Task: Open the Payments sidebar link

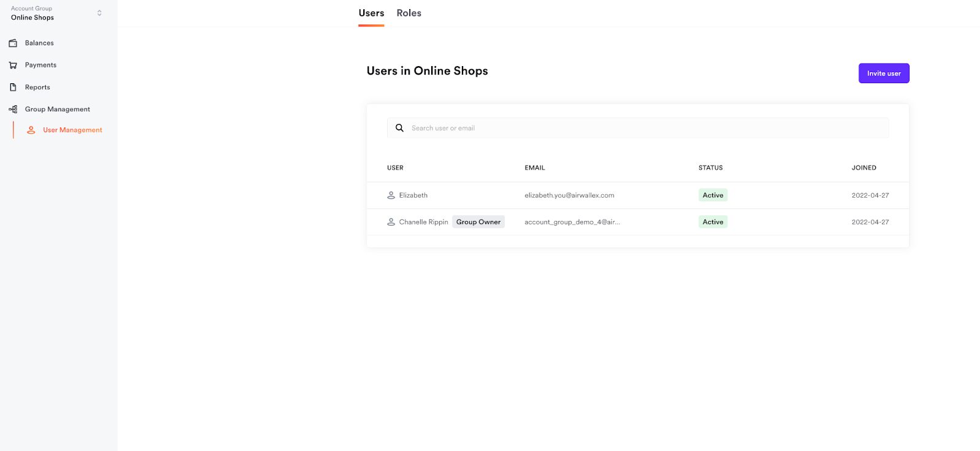Action: [x=40, y=65]
